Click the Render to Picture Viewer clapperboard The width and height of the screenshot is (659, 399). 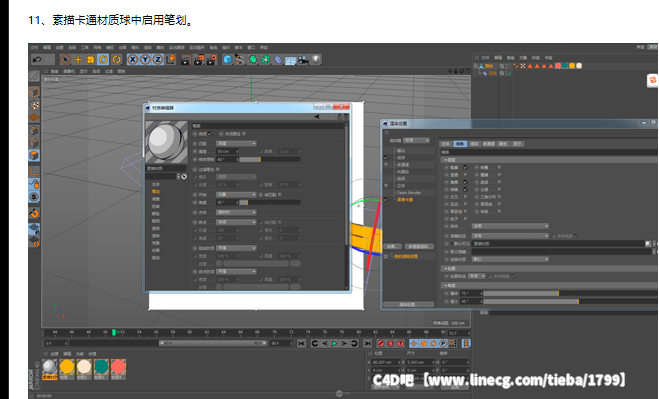pos(198,60)
